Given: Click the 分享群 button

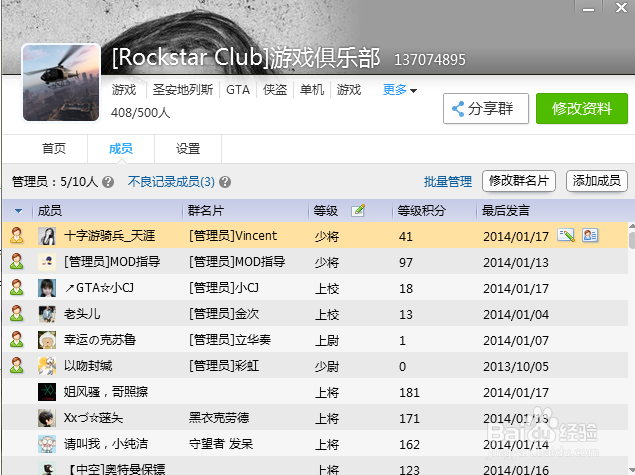Looking at the screenshot, I should point(486,109).
